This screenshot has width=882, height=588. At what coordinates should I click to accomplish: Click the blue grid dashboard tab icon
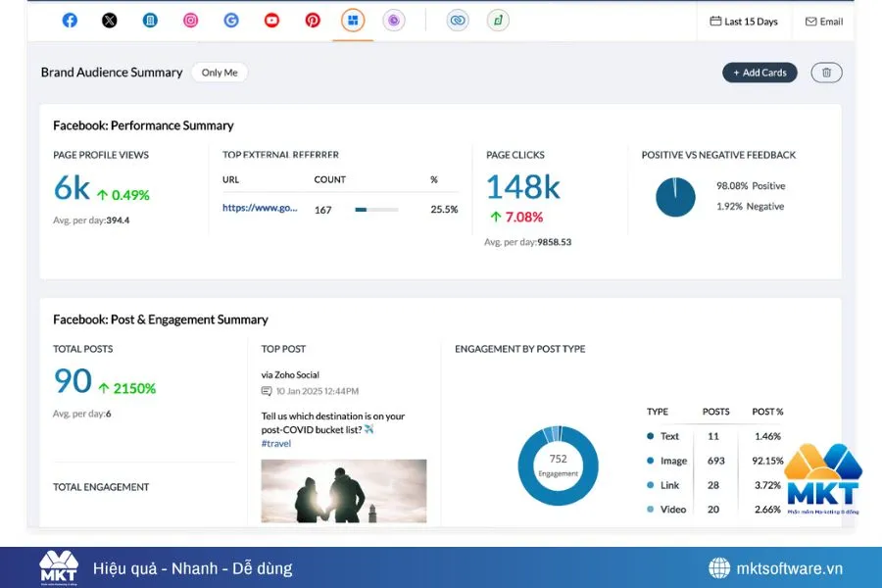pos(353,21)
